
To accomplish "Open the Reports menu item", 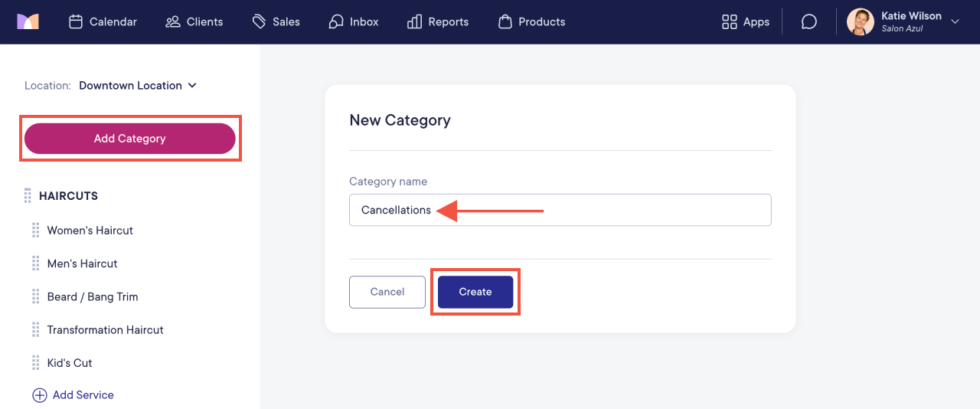I will point(438,21).
